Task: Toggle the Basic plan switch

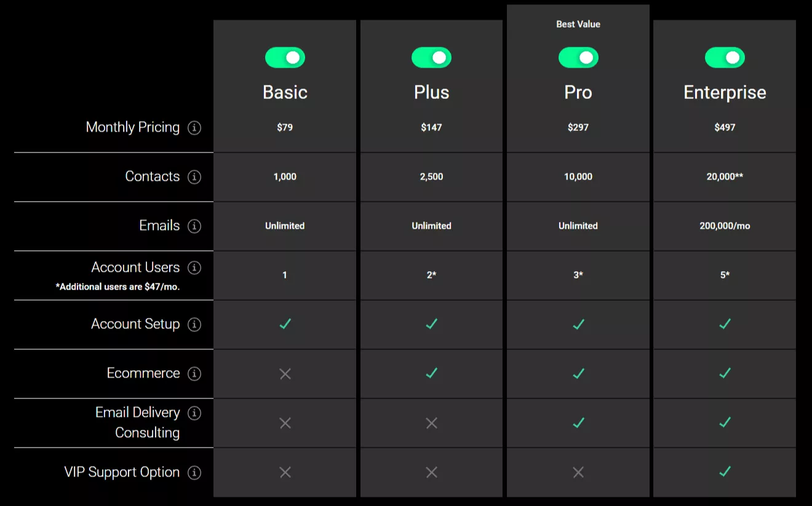Action: click(285, 58)
